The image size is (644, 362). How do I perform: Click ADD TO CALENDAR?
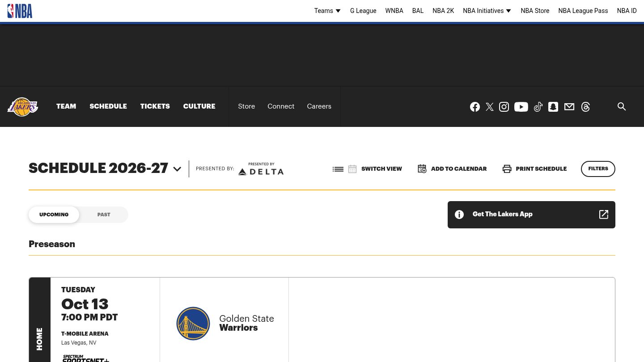459,169
